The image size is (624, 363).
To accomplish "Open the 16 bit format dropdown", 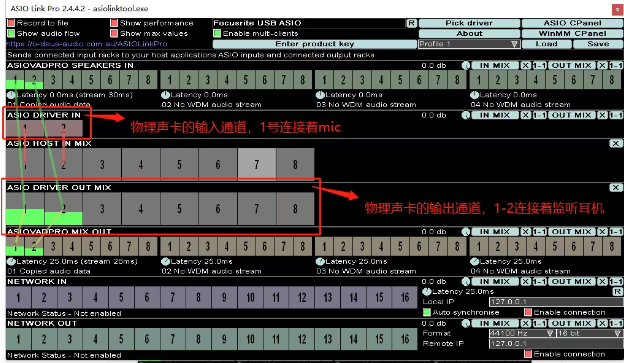I will coord(589,334).
